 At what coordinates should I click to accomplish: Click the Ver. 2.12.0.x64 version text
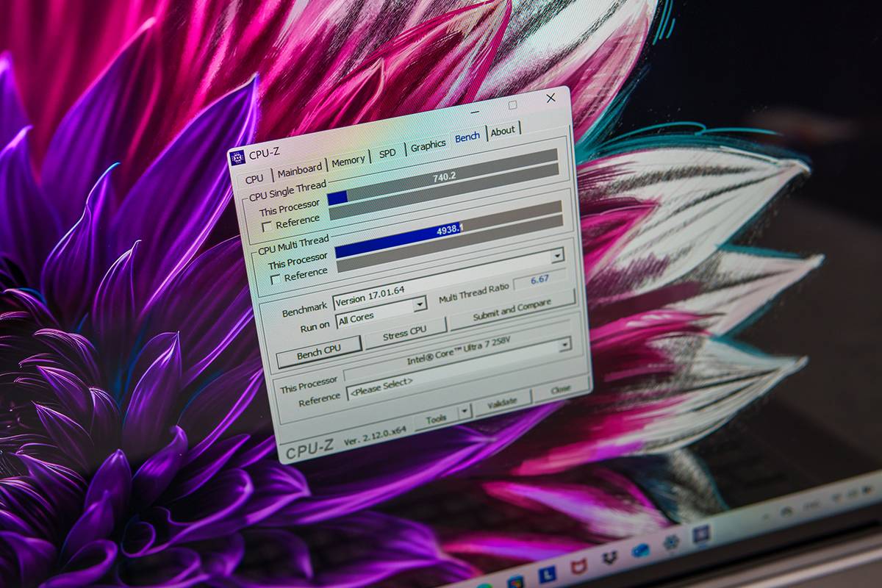point(374,435)
